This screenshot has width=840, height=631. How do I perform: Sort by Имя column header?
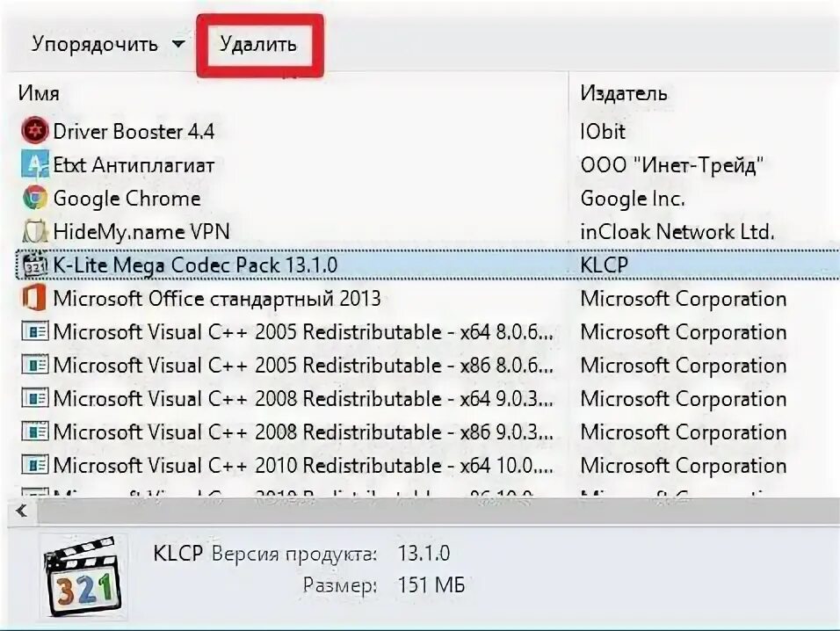[39, 93]
